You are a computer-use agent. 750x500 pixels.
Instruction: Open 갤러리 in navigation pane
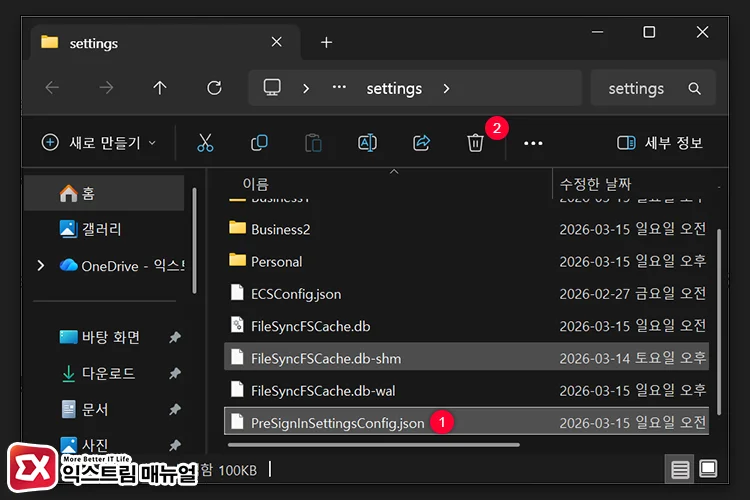click(x=104, y=229)
